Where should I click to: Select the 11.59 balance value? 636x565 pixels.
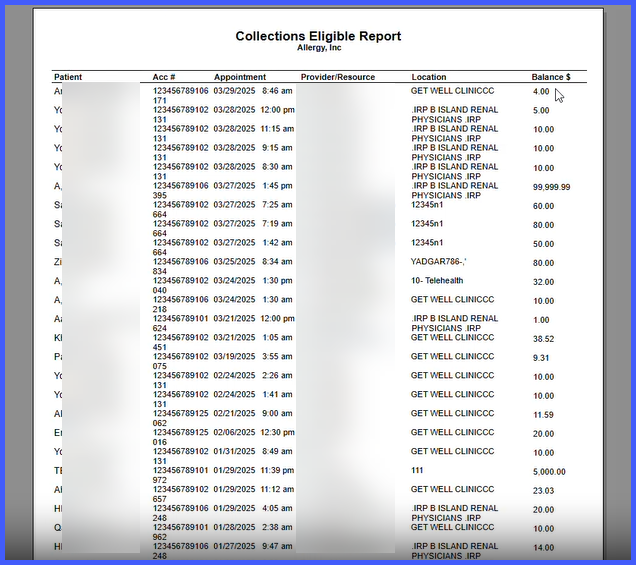click(544, 415)
